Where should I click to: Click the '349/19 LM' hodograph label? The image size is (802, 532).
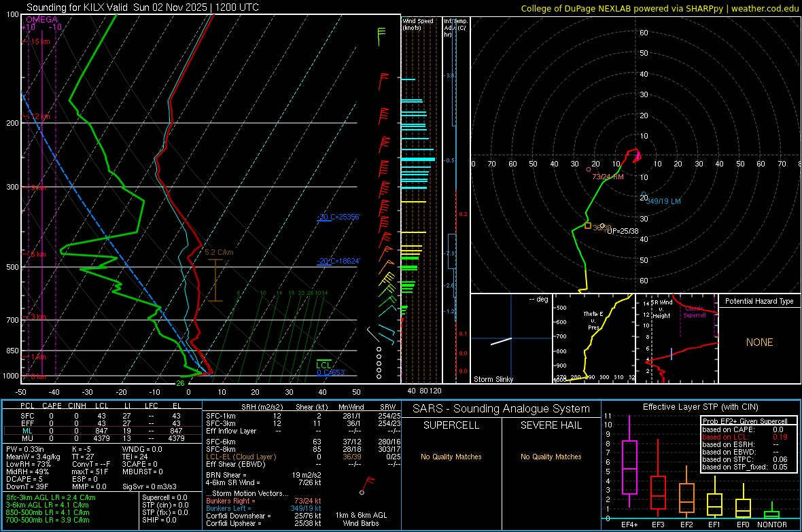[x=663, y=201]
